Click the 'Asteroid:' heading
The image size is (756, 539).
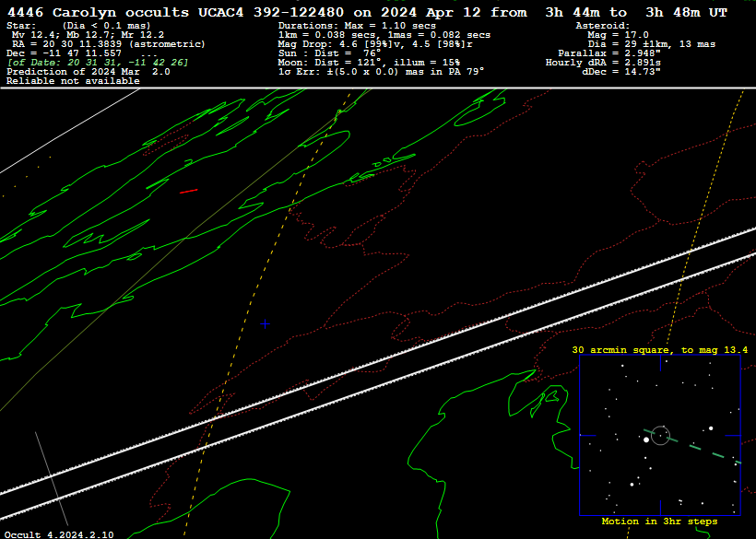pyautogui.click(x=603, y=26)
